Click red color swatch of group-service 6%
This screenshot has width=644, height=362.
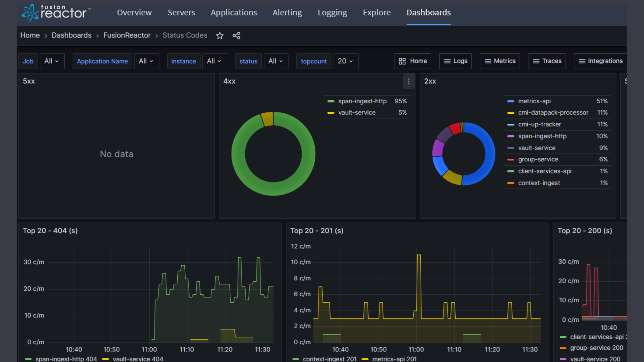pos(511,160)
